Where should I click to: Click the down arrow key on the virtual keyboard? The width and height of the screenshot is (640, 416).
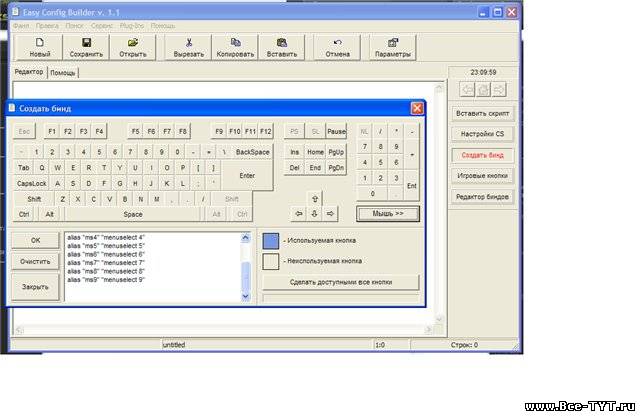tap(315, 214)
